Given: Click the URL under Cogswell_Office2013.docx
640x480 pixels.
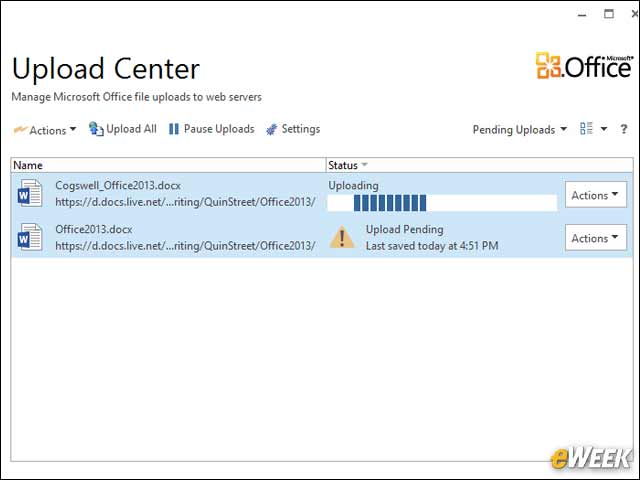Looking at the screenshot, I should pos(185,202).
